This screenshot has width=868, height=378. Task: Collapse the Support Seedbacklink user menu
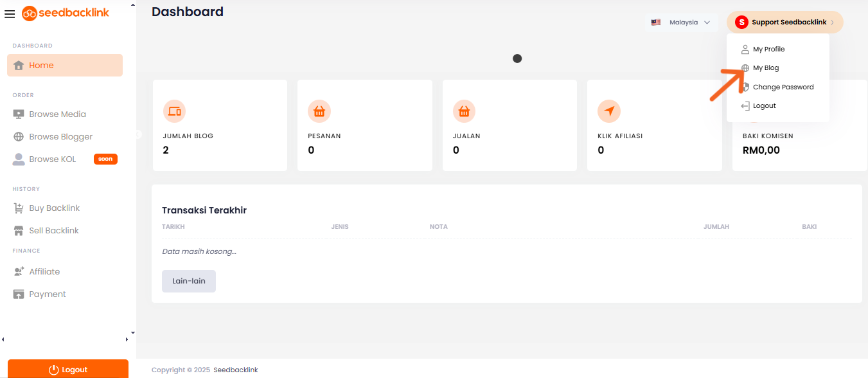[x=784, y=22]
